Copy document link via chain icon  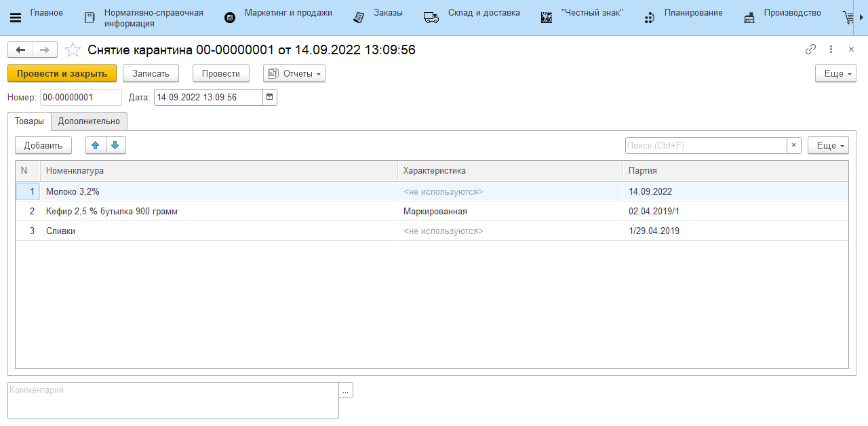[x=810, y=50]
